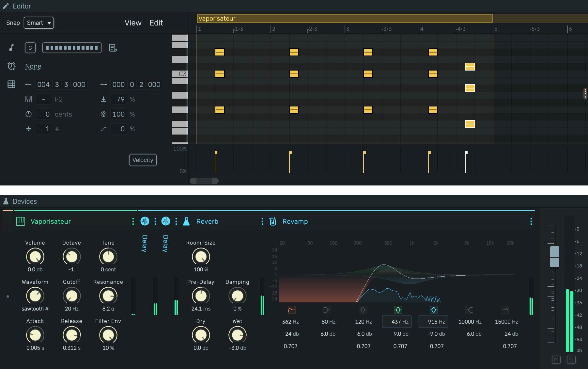Click the first Delay device waveform icon
Image resolution: width=588 pixels, height=369 pixels.
pos(145,221)
